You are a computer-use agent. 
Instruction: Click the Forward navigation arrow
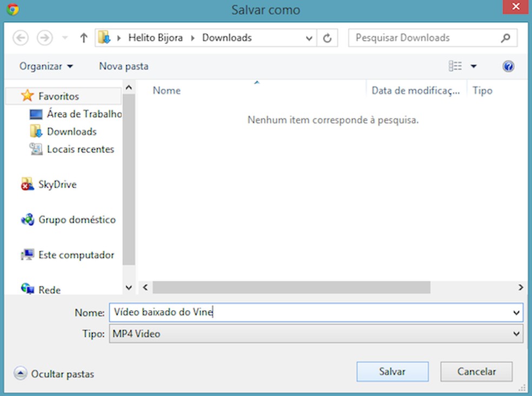coord(44,38)
